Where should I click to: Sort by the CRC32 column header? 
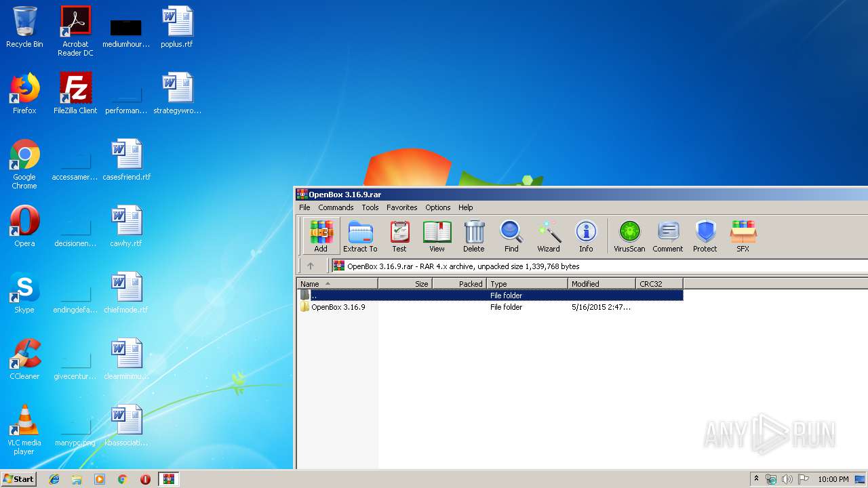click(660, 284)
